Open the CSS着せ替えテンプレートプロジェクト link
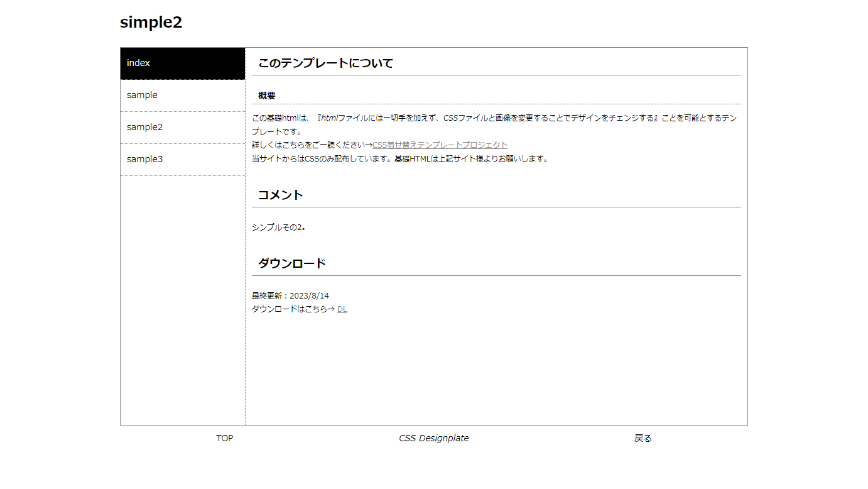868x489 pixels. click(440, 145)
